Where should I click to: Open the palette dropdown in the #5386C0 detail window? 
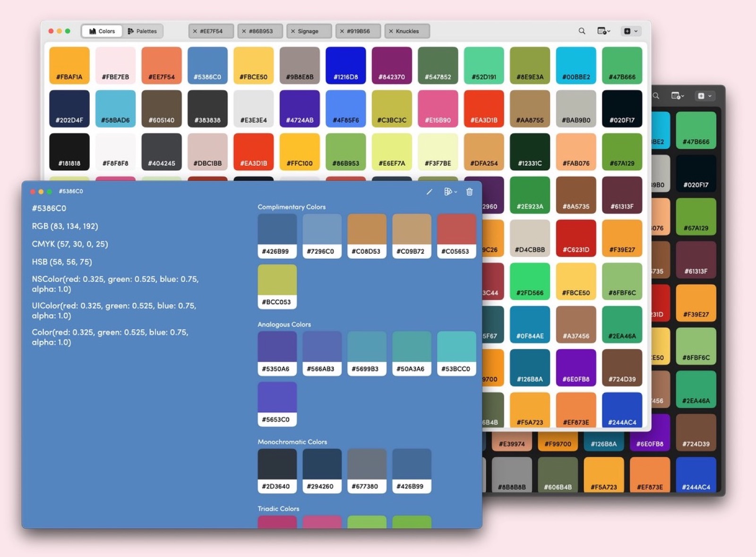click(x=450, y=192)
